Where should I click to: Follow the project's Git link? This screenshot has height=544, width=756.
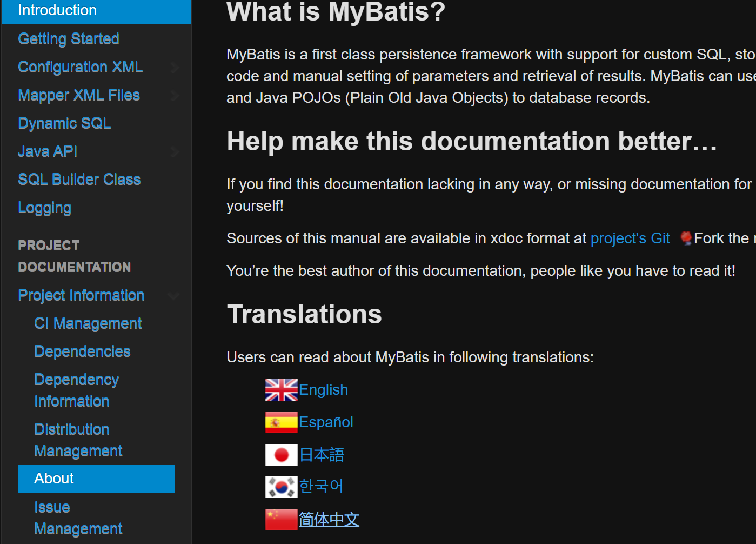pos(630,238)
